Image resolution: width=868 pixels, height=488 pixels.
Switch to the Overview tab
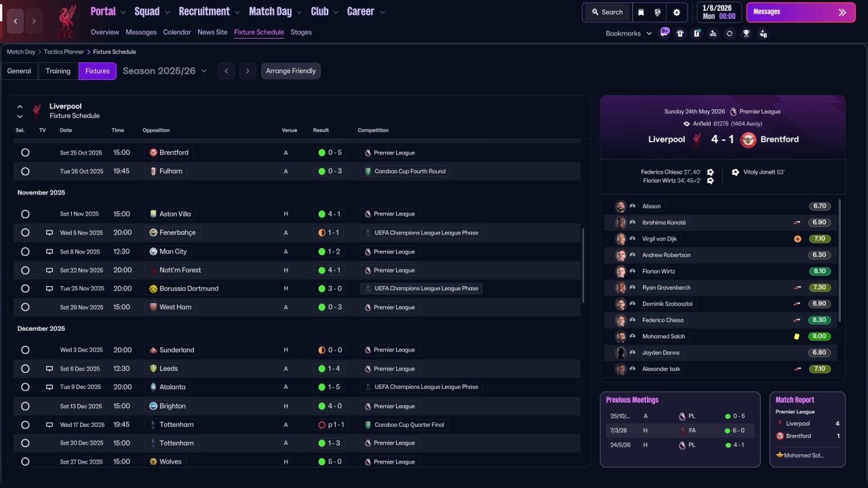[x=104, y=33]
